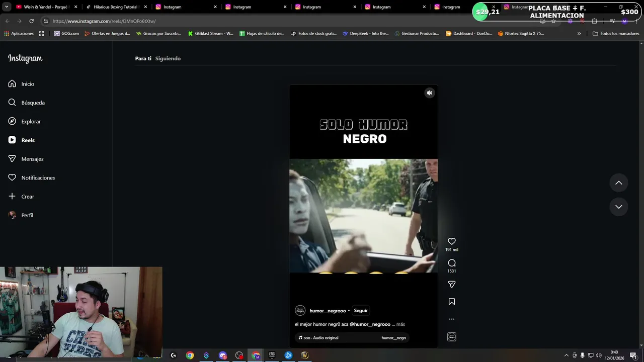Open the DeepSeek bookmark
This screenshot has height=362, width=644.
click(366, 33)
